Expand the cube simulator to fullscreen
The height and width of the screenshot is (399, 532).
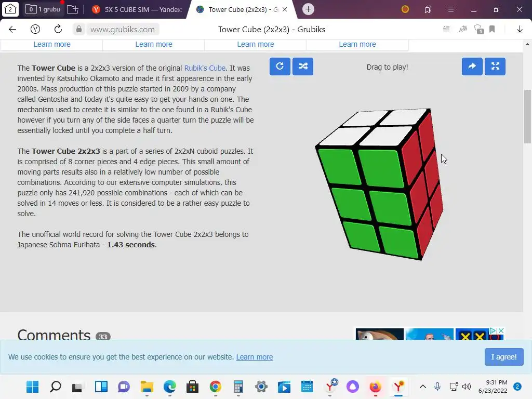(495, 66)
